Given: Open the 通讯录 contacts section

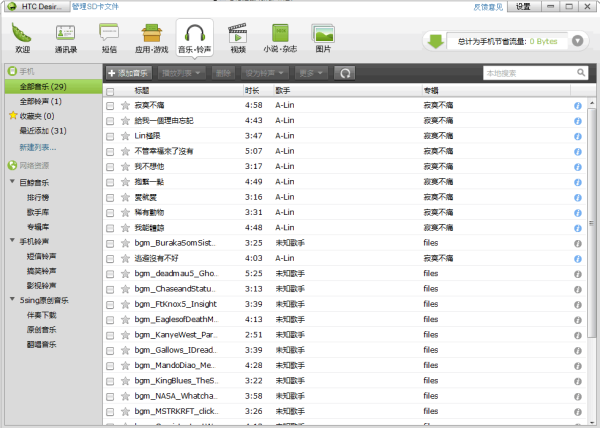Looking at the screenshot, I should (x=67, y=37).
